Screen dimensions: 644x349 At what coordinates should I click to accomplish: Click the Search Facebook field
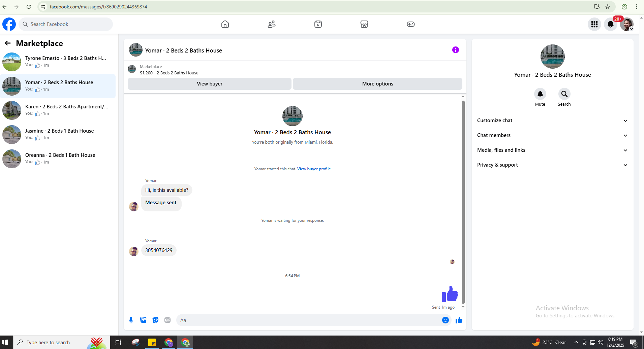[x=66, y=24]
